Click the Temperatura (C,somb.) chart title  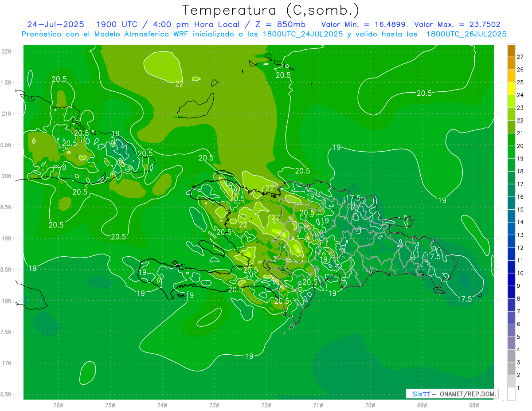pyautogui.click(x=270, y=10)
